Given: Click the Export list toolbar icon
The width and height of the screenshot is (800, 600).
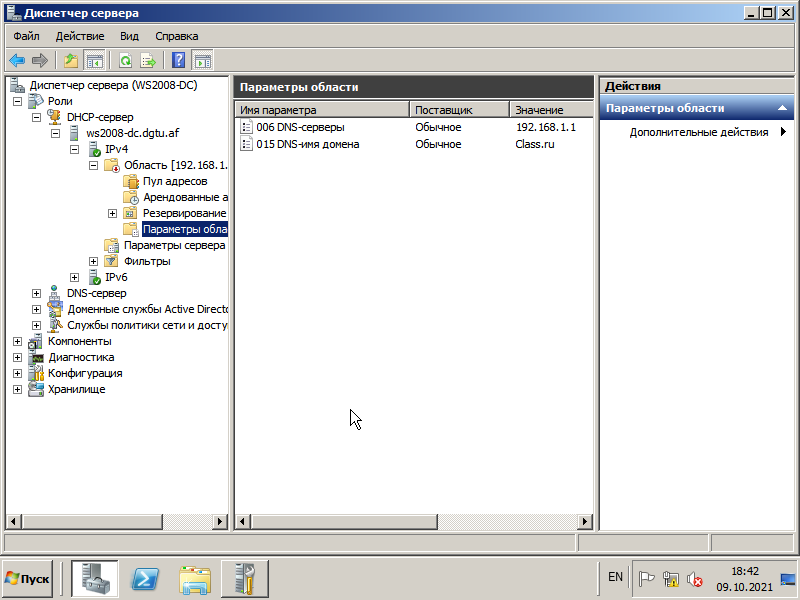Looking at the screenshot, I should tap(148, 61).
